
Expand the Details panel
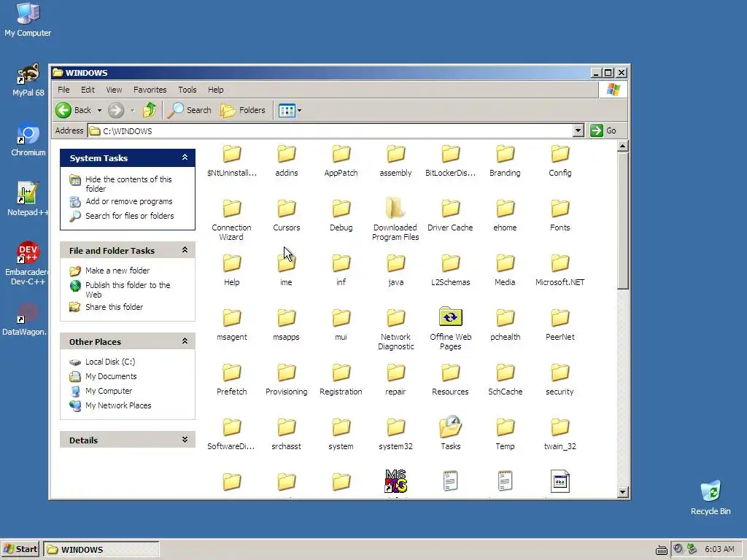point(185,440)
